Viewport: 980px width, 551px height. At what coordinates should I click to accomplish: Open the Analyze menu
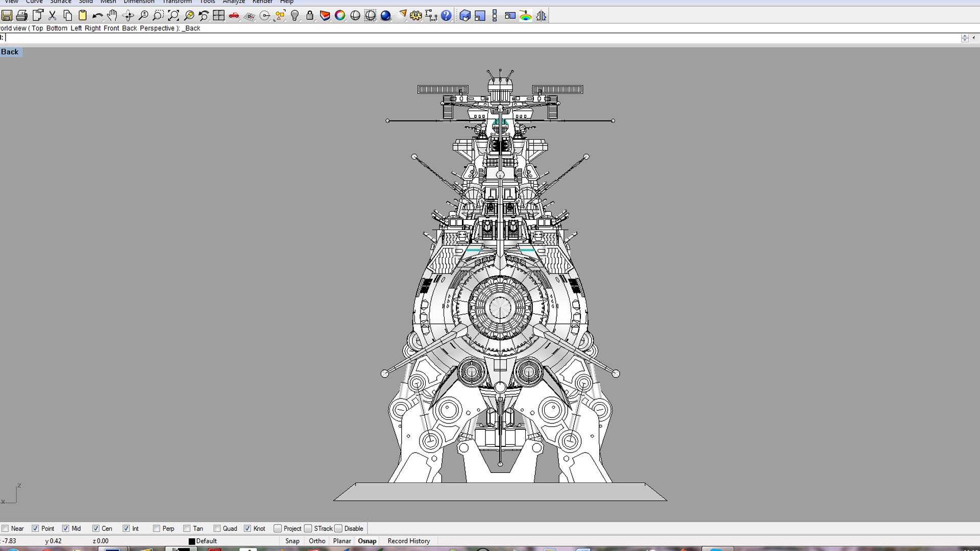[x=234, y=2]
